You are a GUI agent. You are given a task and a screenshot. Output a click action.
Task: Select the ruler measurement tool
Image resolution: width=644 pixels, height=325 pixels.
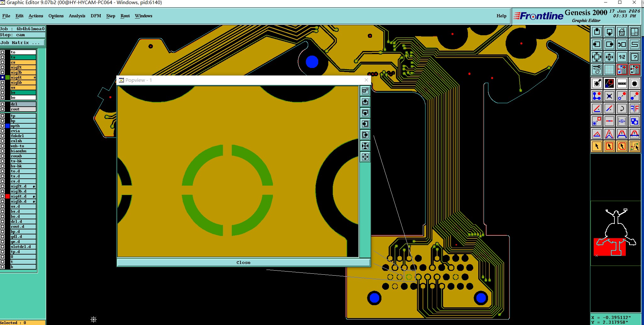click(622, 83)
